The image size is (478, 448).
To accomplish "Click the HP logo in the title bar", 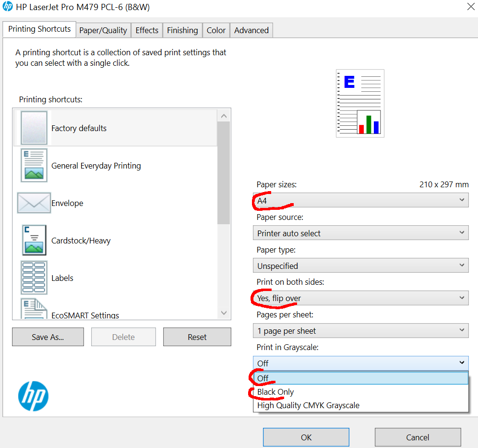I will pos(7,7).
